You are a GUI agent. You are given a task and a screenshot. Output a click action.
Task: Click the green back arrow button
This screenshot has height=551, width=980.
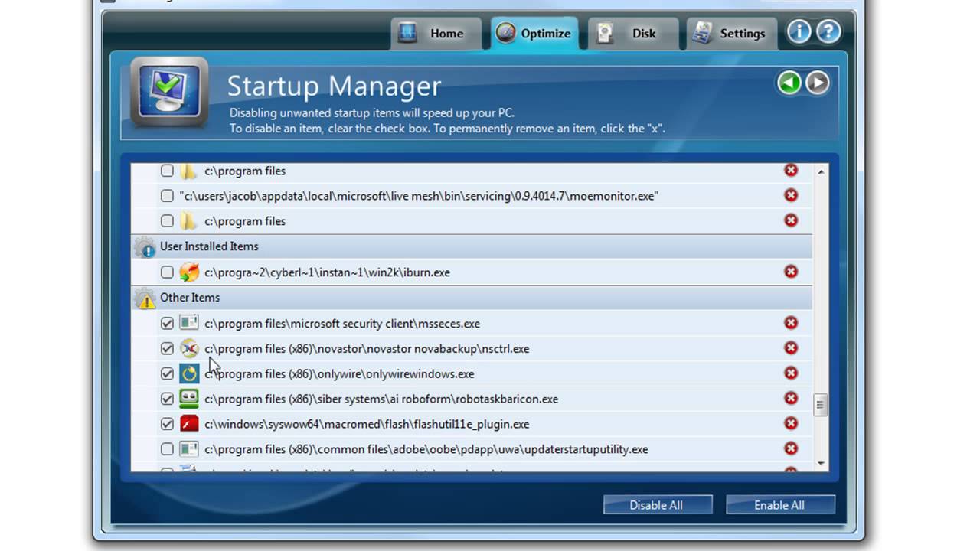click(789, 83)
